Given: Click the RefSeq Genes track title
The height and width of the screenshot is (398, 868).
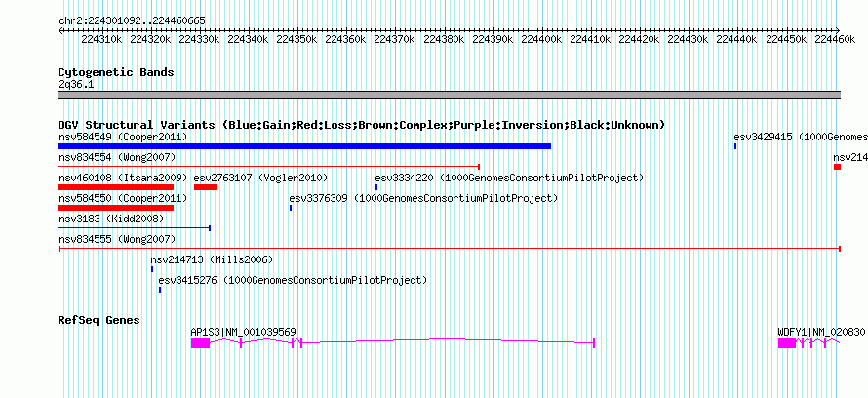Looking at the screenshot, I should click(x=99, y=320).
